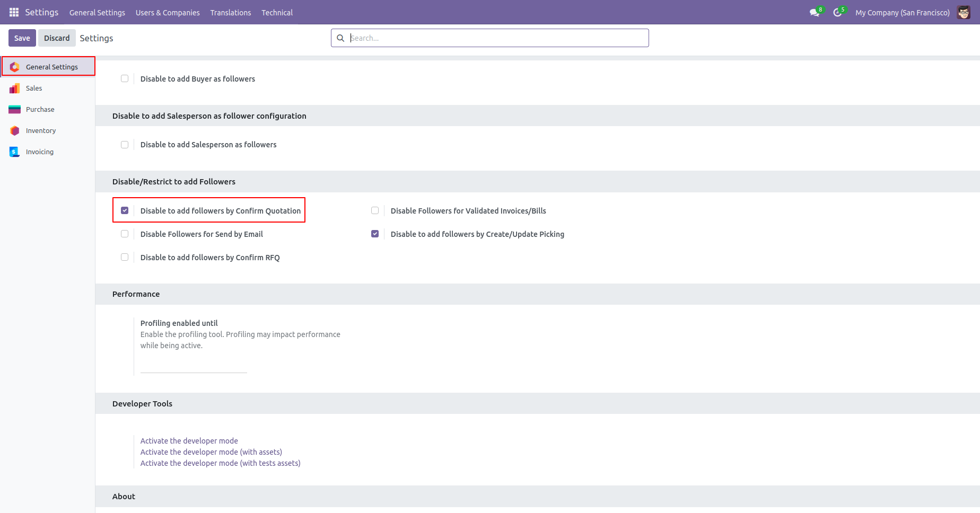Toggle Disable Followers for Send by Email

(x=125, y=234)
